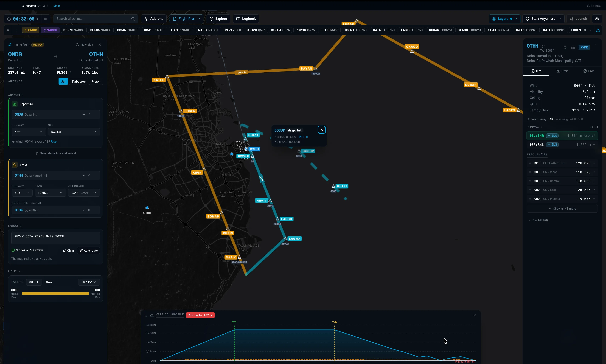Screen dimensions: 606x364
Task: Grab the vertical profile drag handle
Action: 145,315
